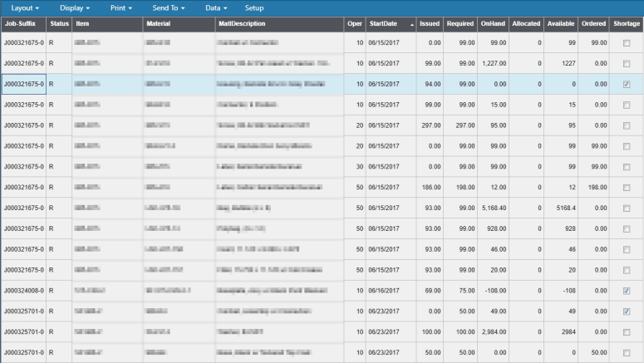Screen dimensions: 644x363
Task: Select the highlighted J000321675-0 cell with Issued 94.00
Action: point(24,84)
